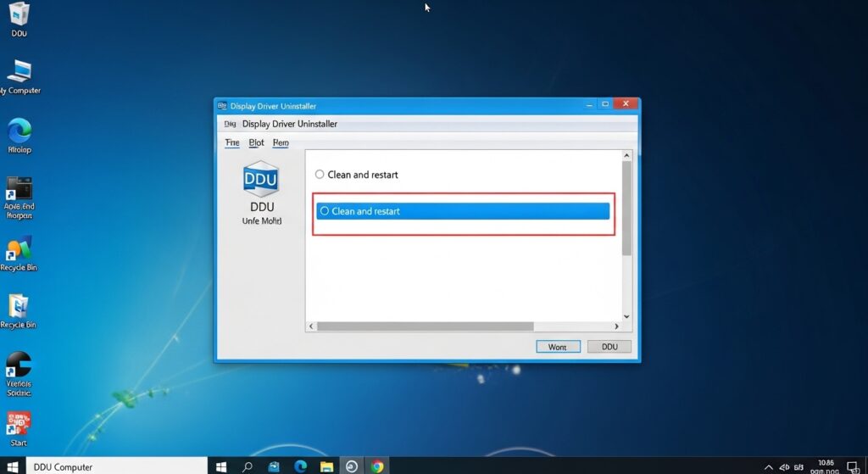Viewport: 868px width, 474px height.
Task: Select the highlighted Clean and restart option
Action: [463, 211]
